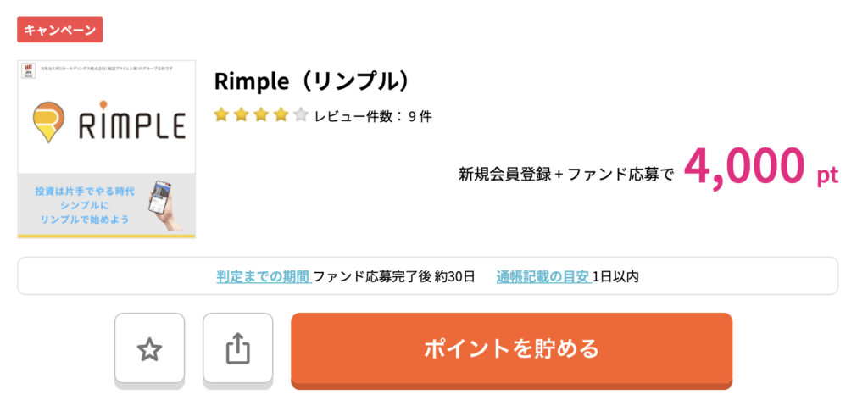Screen dimensions: 868x417
Task: Open the 判定までの期間 link
Action: click(x=264, y=276)
